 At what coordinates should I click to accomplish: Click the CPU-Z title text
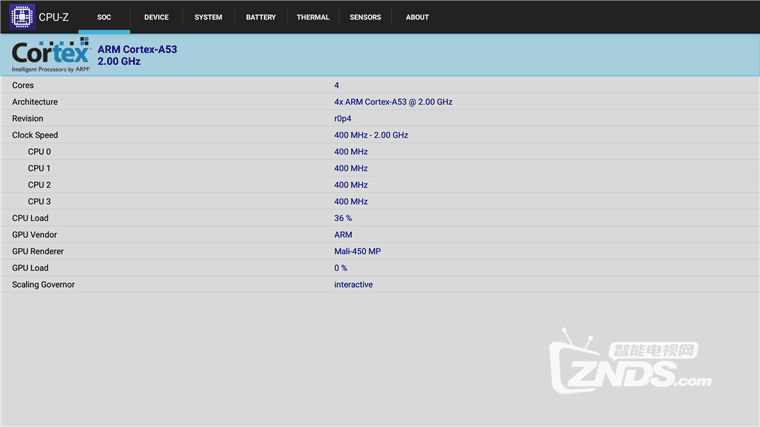53,17
